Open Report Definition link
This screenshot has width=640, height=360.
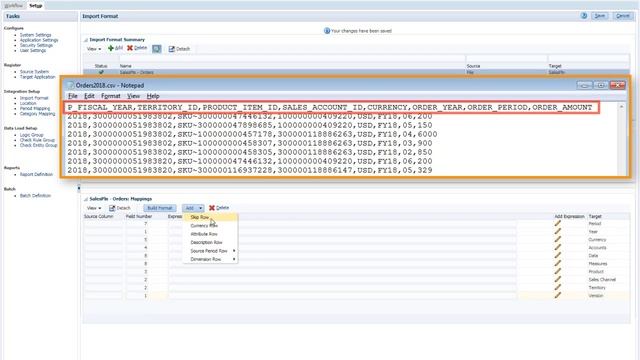(x=36, y=174)
